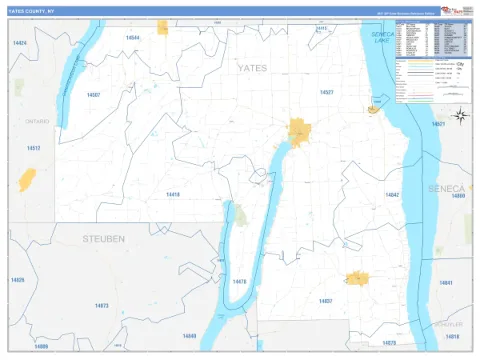Click the ZIP code label 14521
The height and width of the screenshot is (360, 480).
[x=438, y=124]
